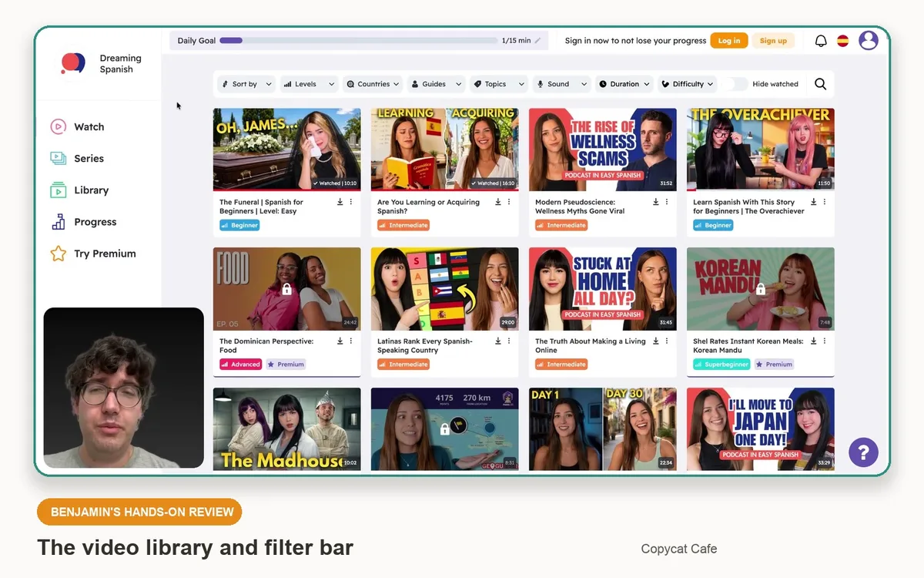Click the search magnifier icon
Screen dimensions: 924x578
coord(821,84)
